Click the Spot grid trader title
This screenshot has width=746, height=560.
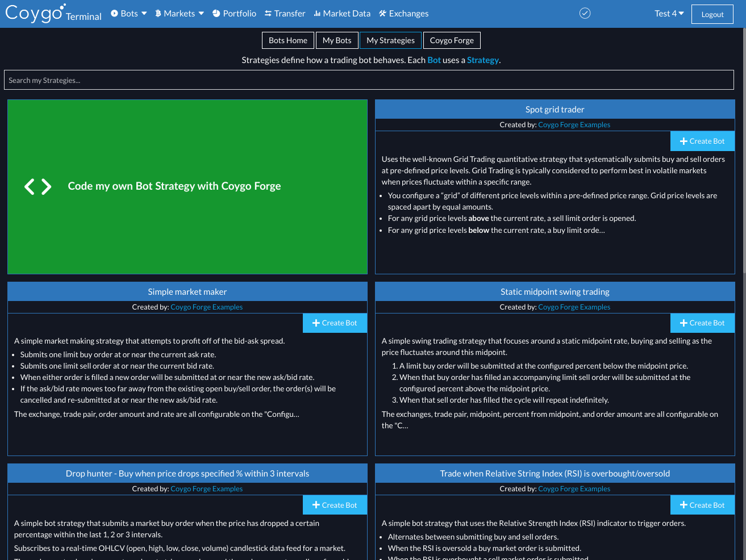(x=555, y=110)
